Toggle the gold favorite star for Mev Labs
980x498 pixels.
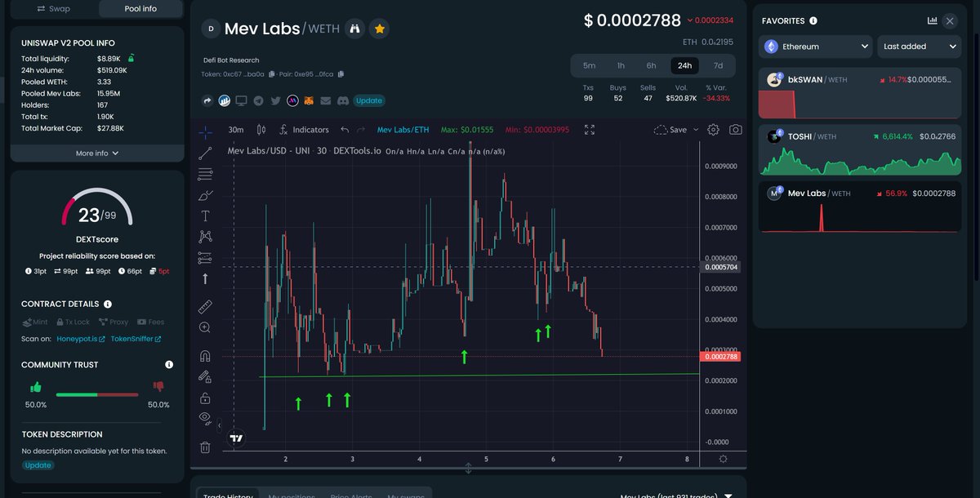pyautogui.click(x=379, y=29)
